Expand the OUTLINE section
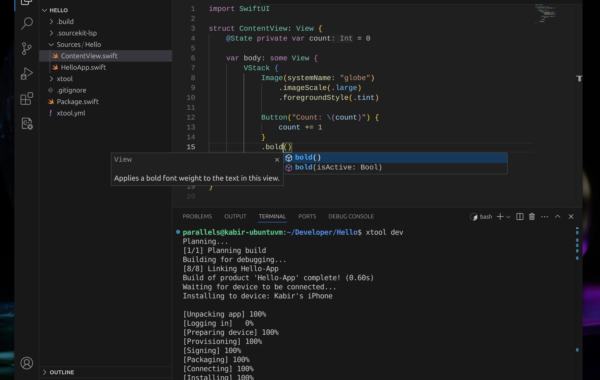Screen dimensions: 600x380 point(106,372)
